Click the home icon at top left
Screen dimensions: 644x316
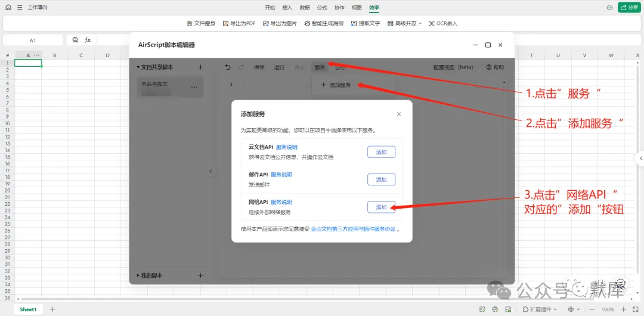(8, 7)
